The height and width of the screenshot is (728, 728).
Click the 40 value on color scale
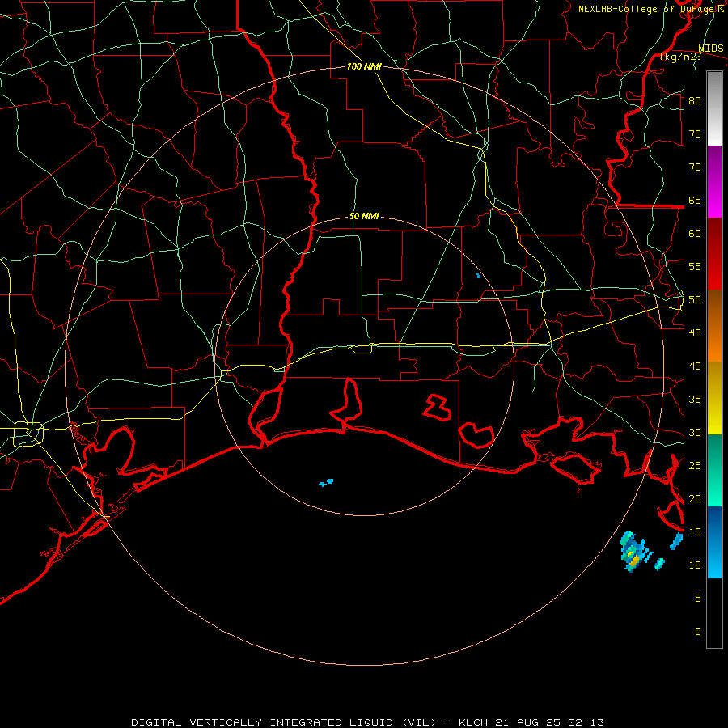click(x=695, y=366)
